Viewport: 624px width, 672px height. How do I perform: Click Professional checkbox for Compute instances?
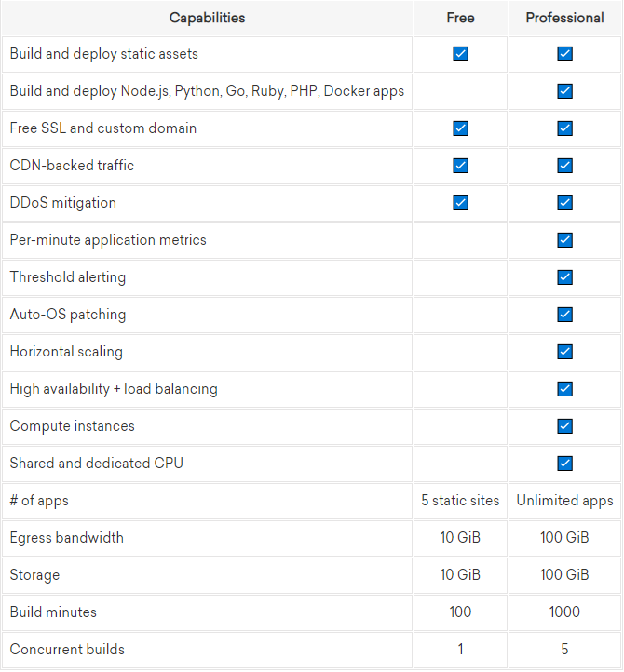click(564, 426)
